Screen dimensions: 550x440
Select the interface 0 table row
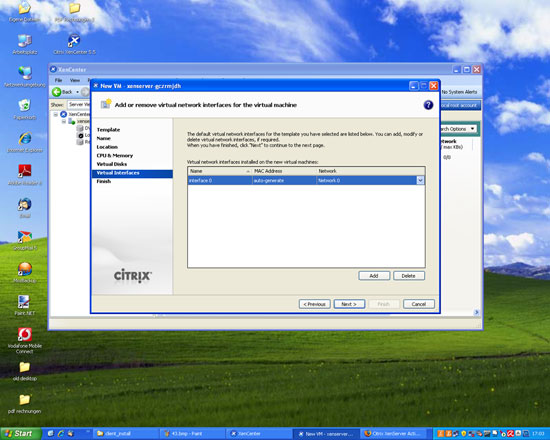[x=306, y=180]
